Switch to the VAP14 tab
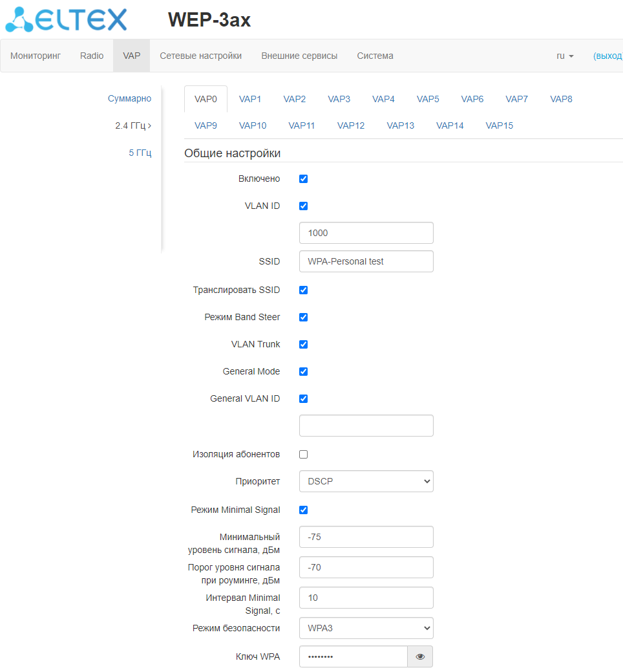This screenshot has height=672, width=623. pyautogui.click(x=450, y=125)
